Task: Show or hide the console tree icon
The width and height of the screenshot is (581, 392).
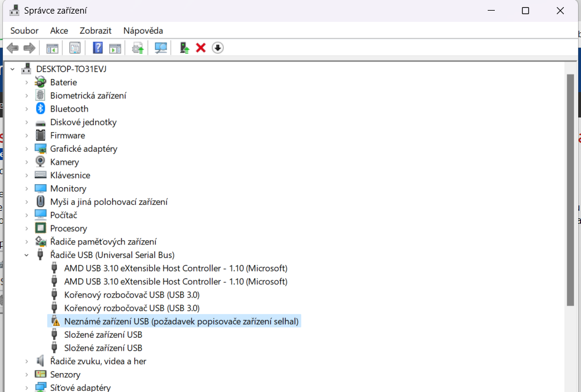Action: tap(52, 48)
